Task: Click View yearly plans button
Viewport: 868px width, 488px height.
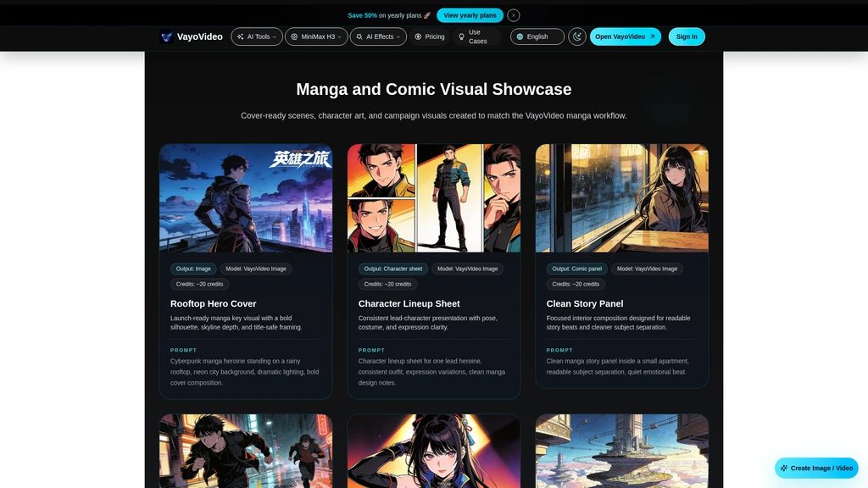Action: click(x=470, y=15)
